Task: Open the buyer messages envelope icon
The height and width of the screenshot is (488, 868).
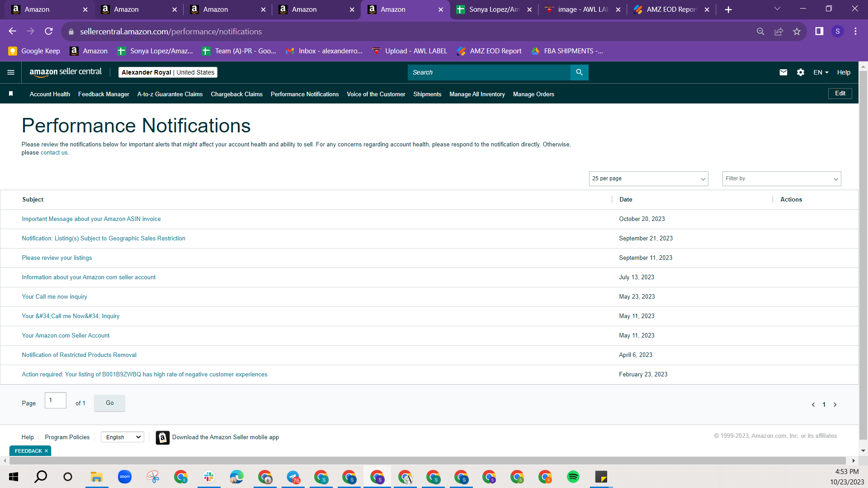Action: click(783, 72)
